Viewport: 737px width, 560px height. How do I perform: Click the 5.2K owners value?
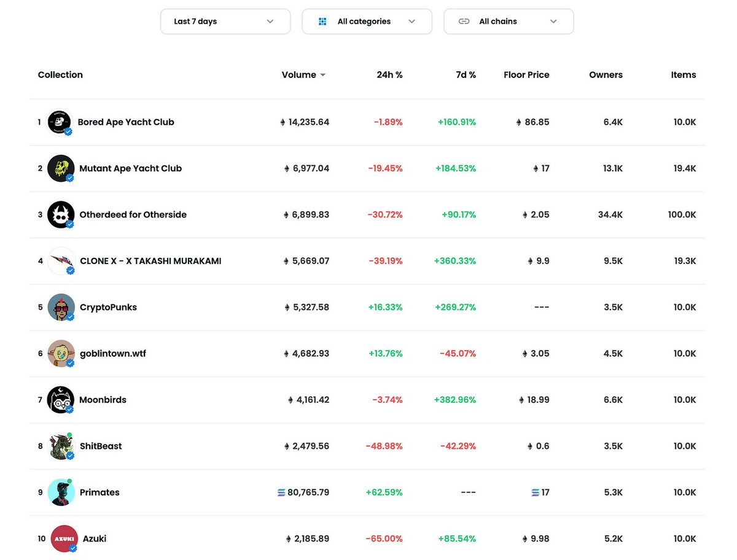click(x=613, y=539)
